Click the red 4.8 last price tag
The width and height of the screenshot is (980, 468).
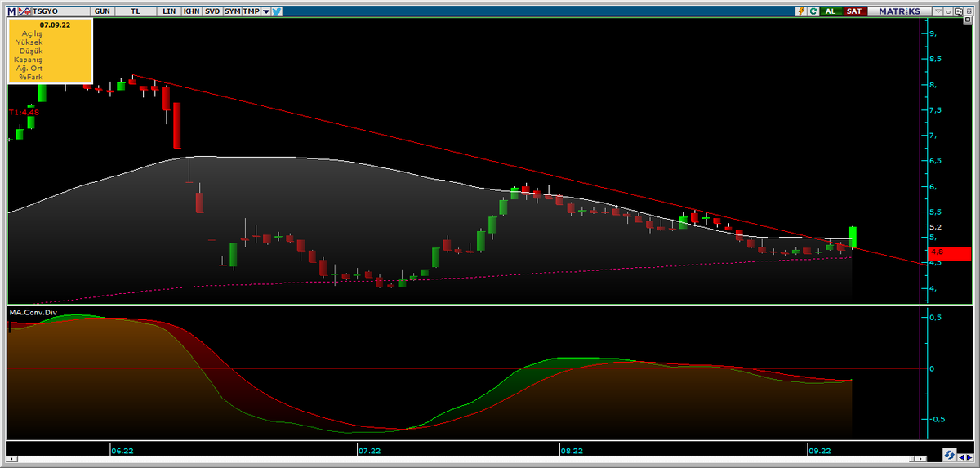click(x=949, y=253)
